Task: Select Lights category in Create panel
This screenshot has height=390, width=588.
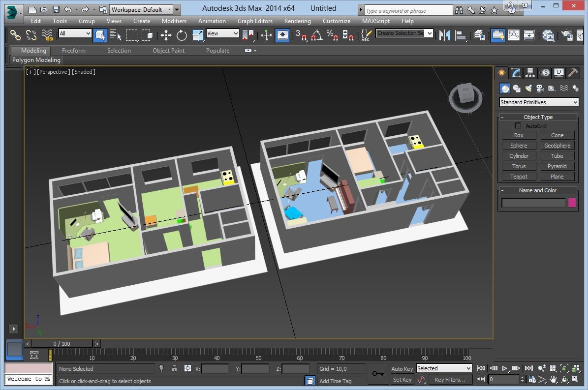Action: pos(528,89)
